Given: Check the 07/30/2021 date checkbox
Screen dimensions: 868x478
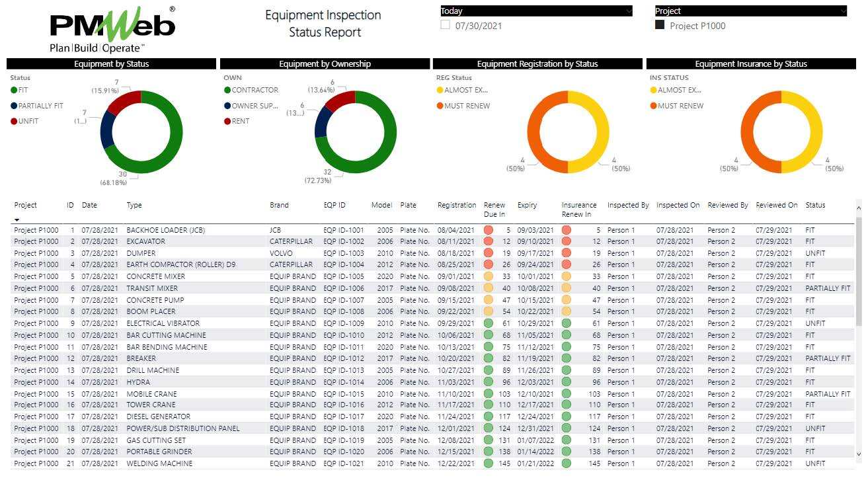Looking at the screenshot, I should pyautogui.click(x=446, y=25).
